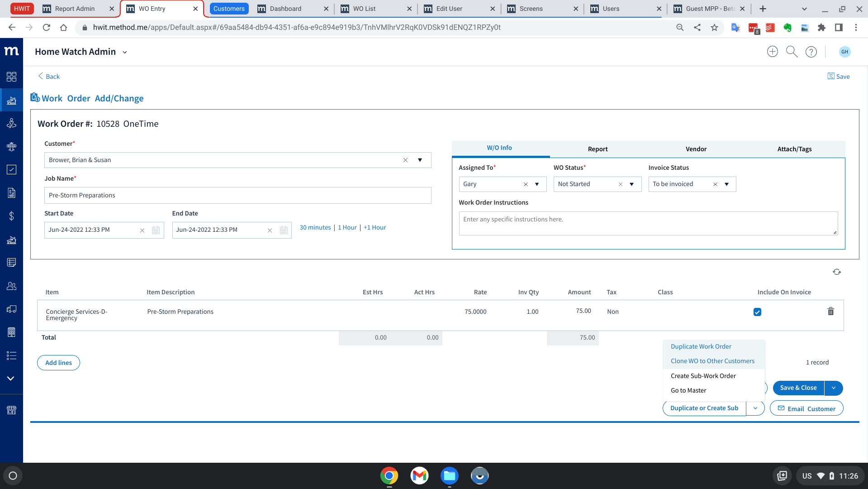The height and width of the screenshot is (489, 868).
Task: Click the Work Order Instructions text area
Action: tap(648, 224)
